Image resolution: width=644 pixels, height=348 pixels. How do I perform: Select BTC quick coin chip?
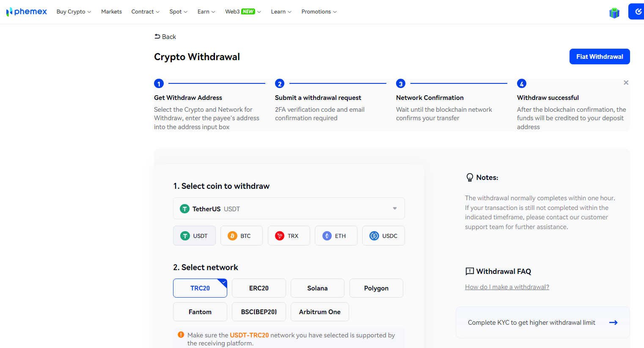[x=242, y=236]
